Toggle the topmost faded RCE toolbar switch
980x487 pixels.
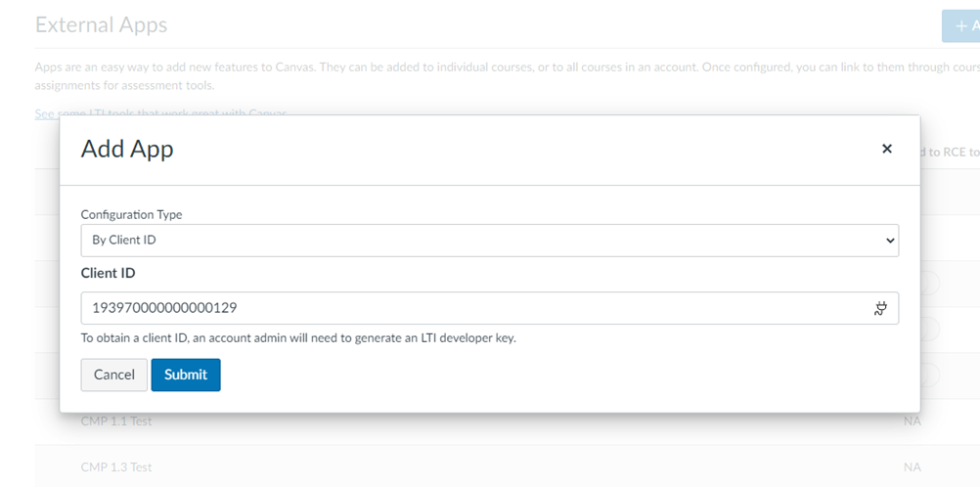pos(929,283)
